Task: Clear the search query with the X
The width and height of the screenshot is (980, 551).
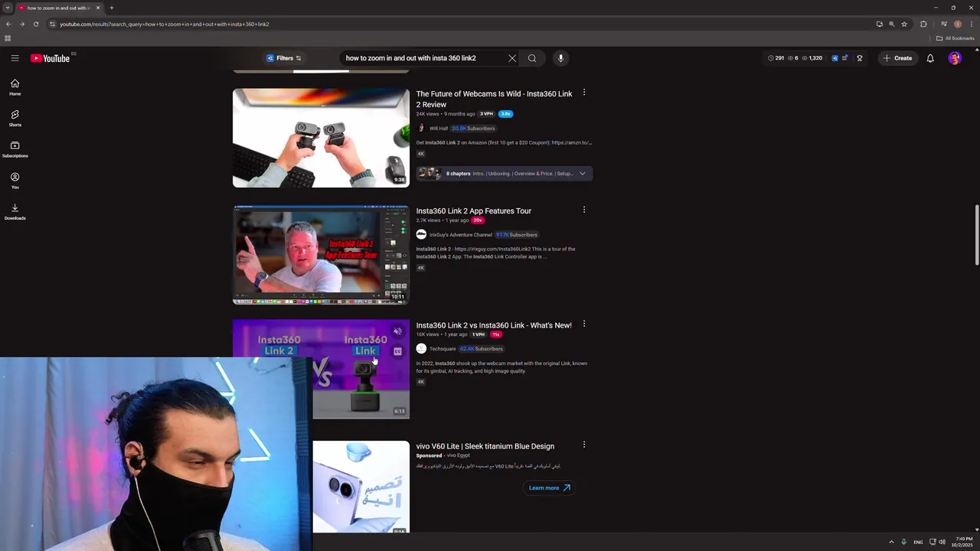Action: (512, 58)
